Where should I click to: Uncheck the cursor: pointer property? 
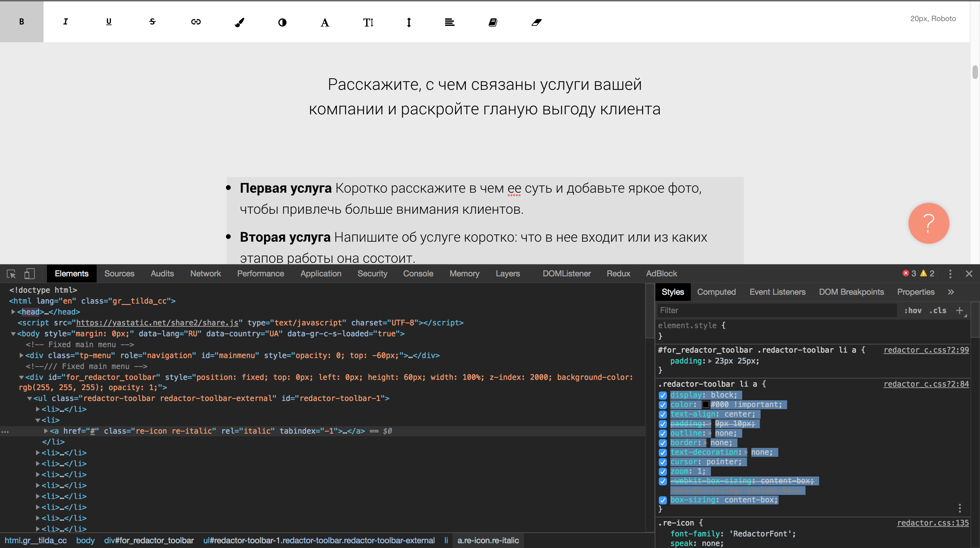[663, 462]
